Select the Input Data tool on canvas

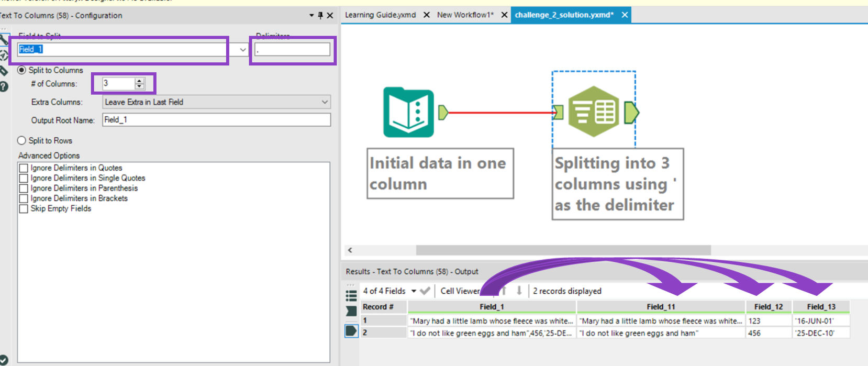pyautogui.click(x=408, y=113)
